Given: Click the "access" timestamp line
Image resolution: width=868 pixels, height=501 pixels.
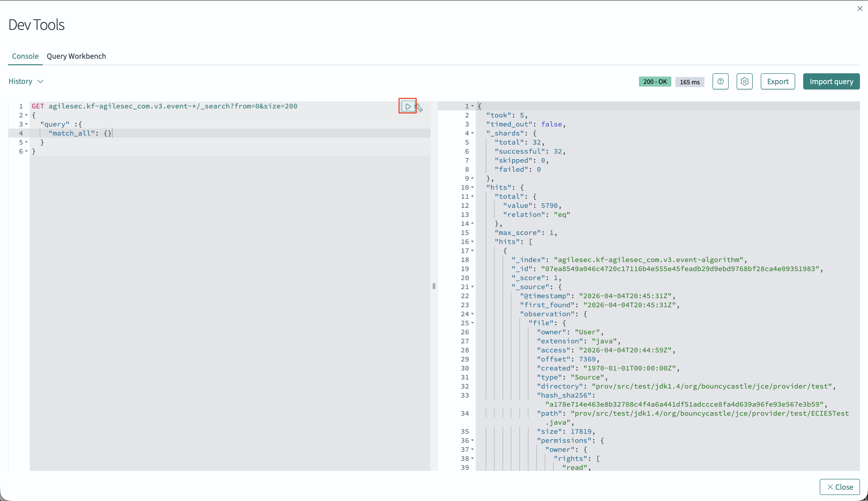Looking at the screenshot, I should (x=606, y=350).
